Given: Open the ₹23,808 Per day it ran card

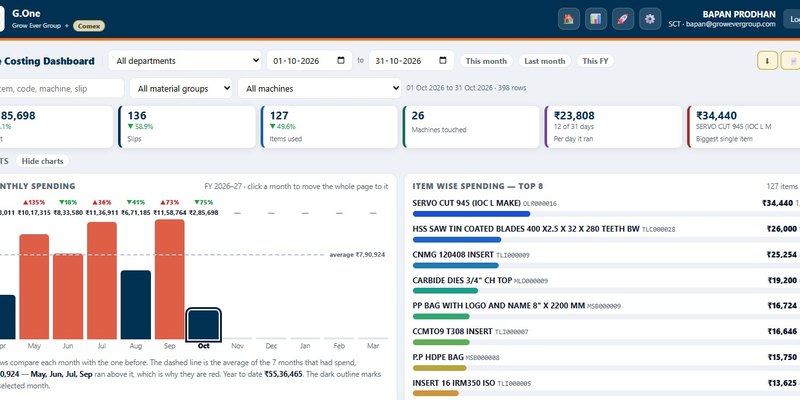Looking at the screenshot, I should pyautogui.click(x=613, y=127).
